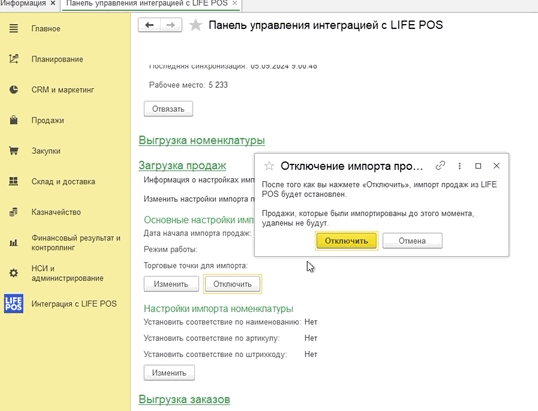Star the Отключение импорта dialog
This screenshot has height=411, width=538.
(269, 166)
